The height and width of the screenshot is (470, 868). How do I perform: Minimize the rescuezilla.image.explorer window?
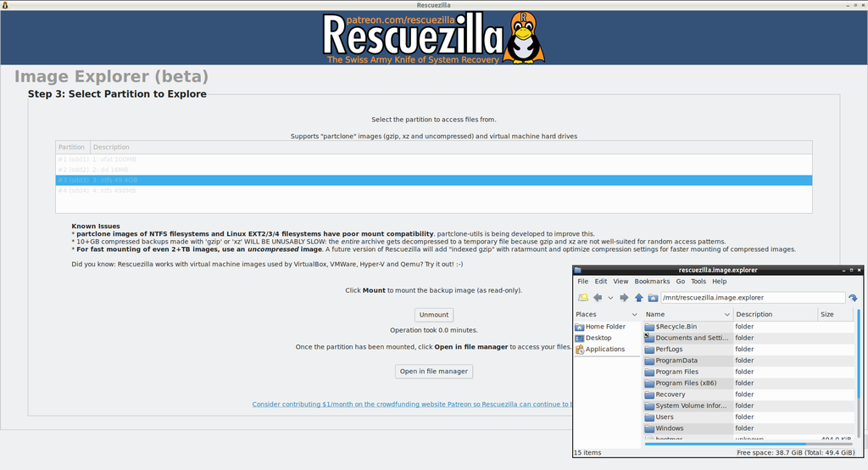(843, 271)
